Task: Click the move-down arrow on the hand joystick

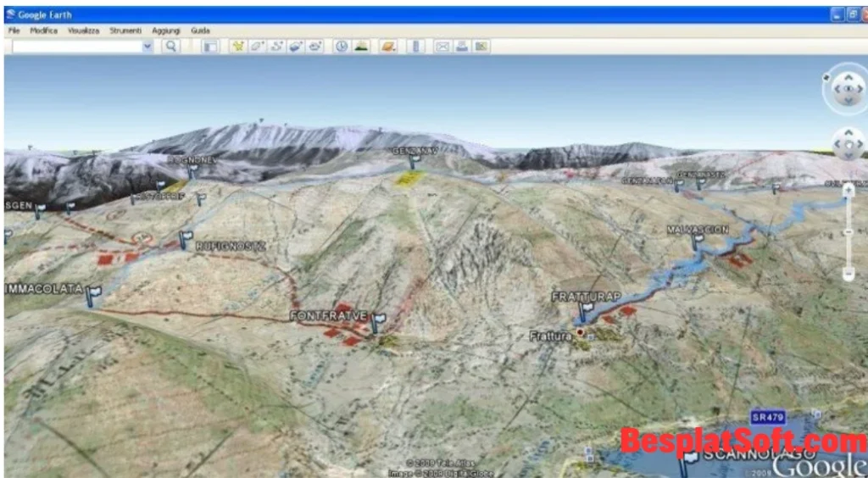Action: (x=849, y=155)
